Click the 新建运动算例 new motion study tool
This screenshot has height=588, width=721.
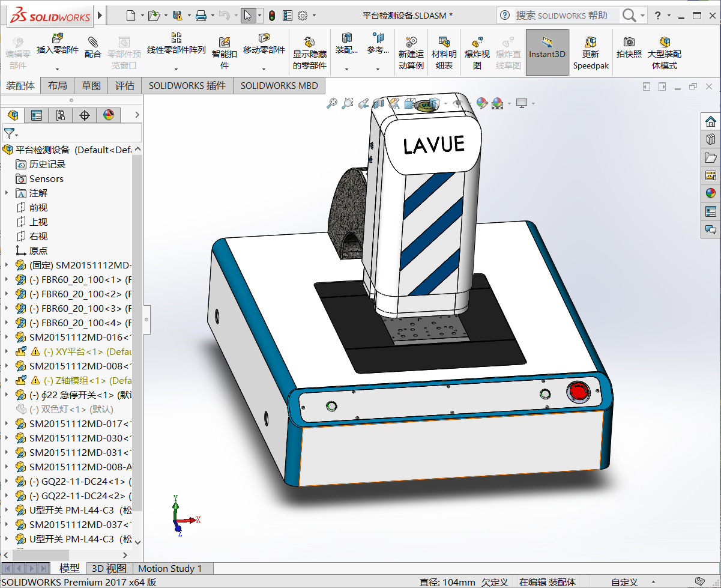click(x=411, y=53)
